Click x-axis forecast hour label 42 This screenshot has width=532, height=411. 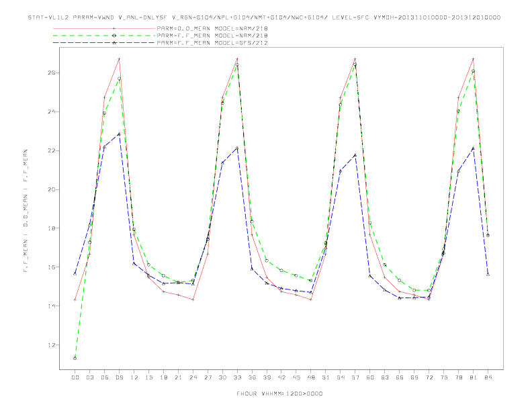coord(281,377)
